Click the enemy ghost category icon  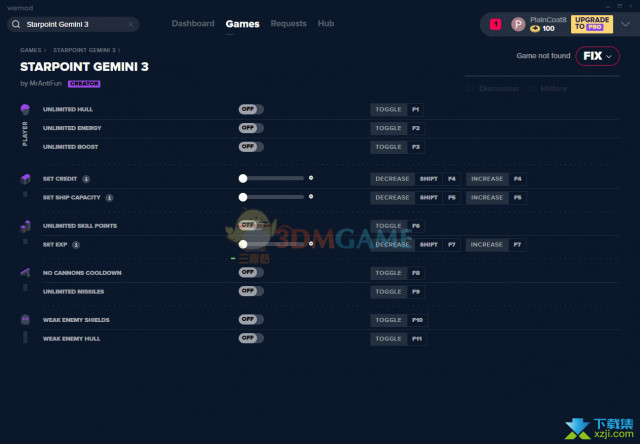[25, 320]
